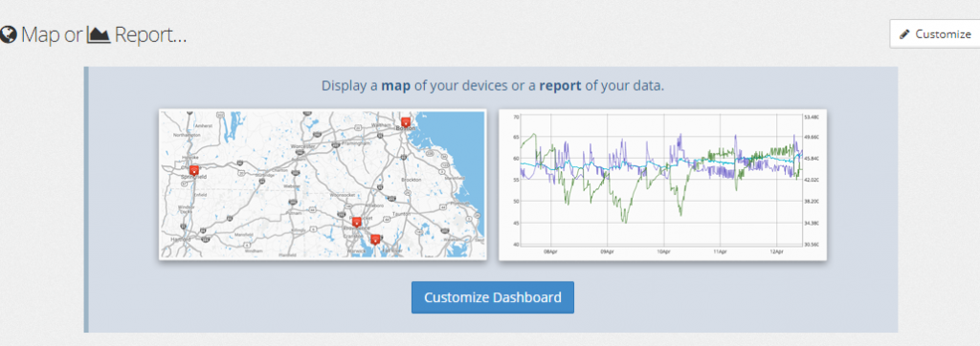Click the pencil icon in Customize button
This screenshot has height=346, width=980.
pos(903,34)
